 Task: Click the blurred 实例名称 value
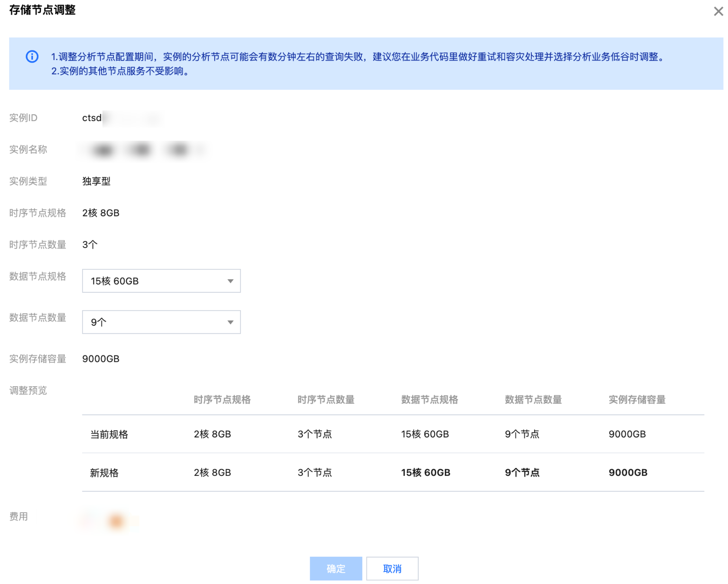coord(142,149)
